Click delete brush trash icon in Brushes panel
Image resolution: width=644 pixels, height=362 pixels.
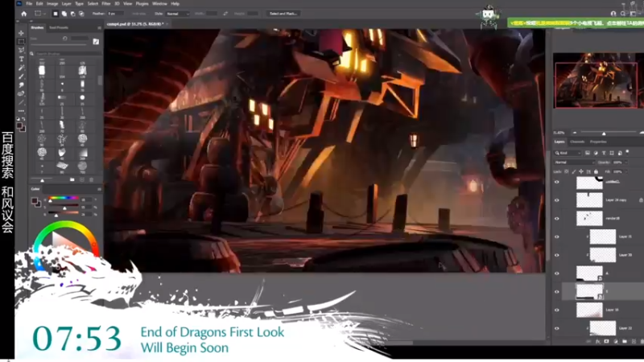(91, 179)
